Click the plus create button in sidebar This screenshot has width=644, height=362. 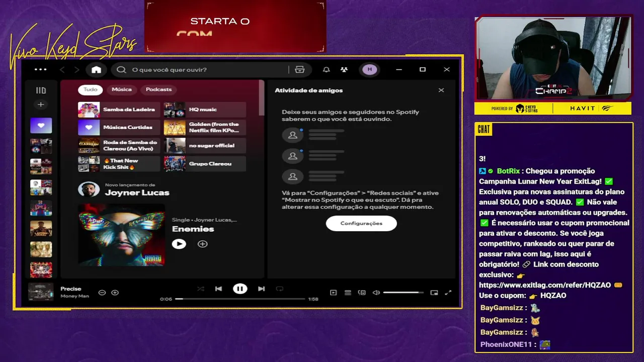click(x=41, y=105)
